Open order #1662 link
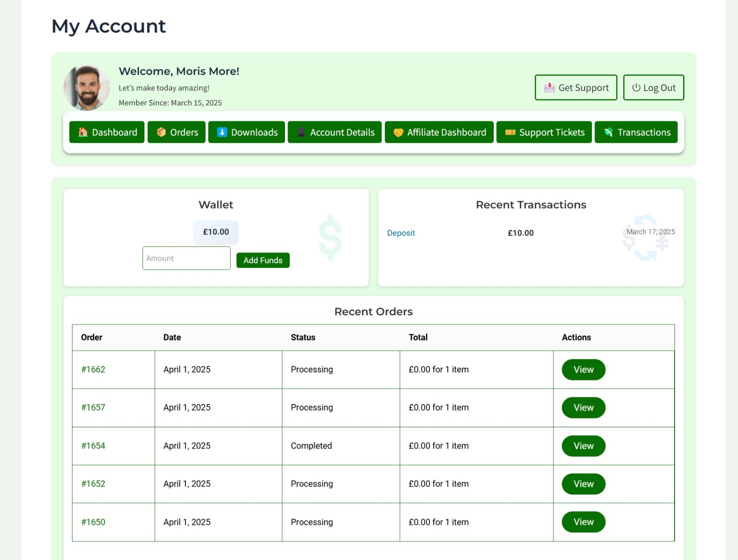Screen dimensions: 738x560 point(93,369)
